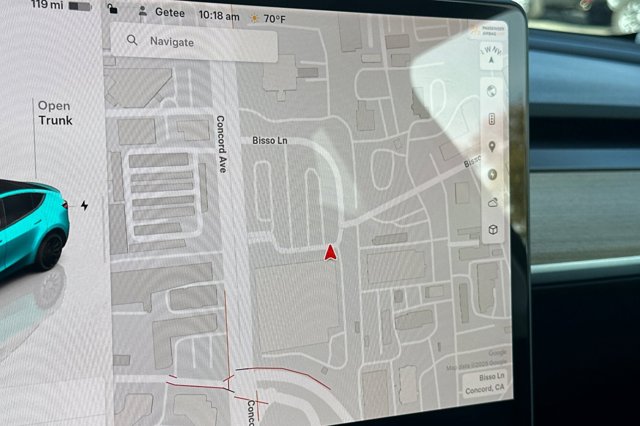Viewport: 640px width, 426px height.
Task: Show charging stations lightning icon on map
Action: (x=491, y=174)
